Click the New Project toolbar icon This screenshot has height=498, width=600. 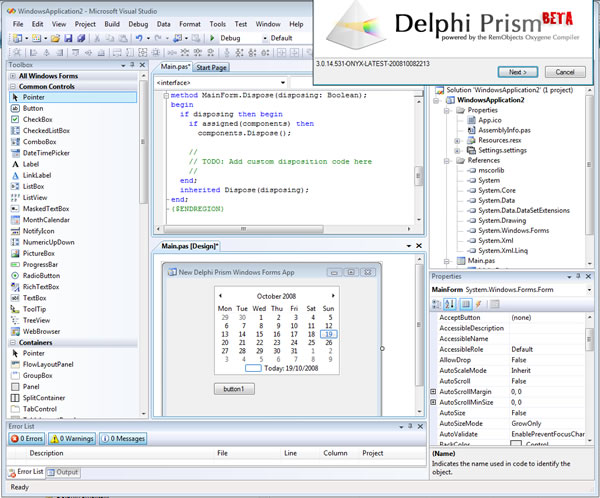click(x=18, y=38)
